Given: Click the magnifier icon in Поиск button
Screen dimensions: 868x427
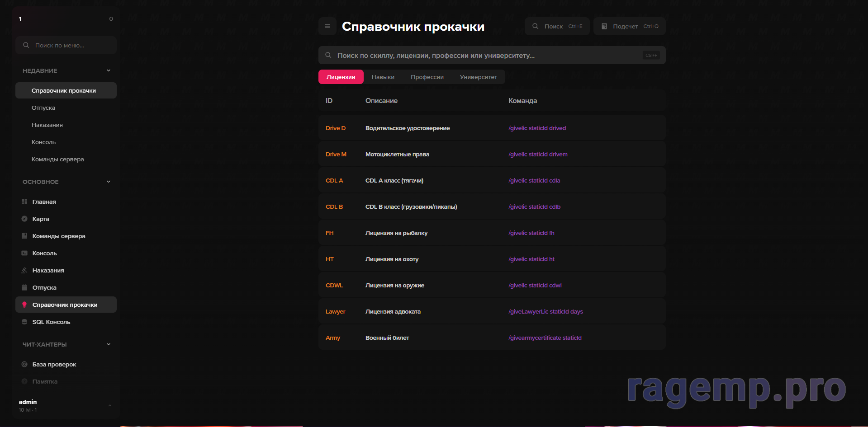Looking at the screenshot, I should 536,26.
